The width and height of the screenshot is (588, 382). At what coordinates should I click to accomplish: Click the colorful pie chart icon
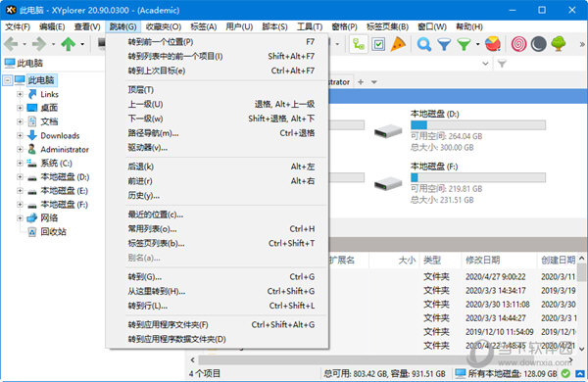click(x=493, y=44)
